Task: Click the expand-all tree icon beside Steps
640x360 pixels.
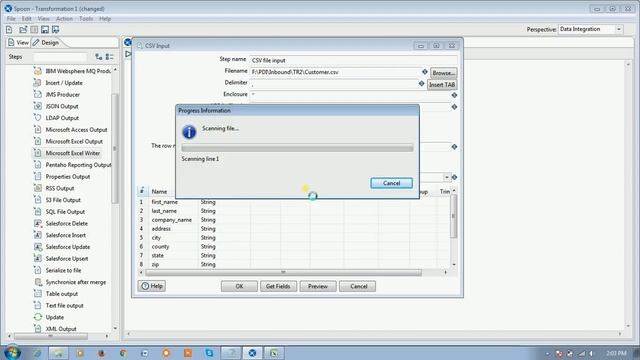Action: pos(99,57)
